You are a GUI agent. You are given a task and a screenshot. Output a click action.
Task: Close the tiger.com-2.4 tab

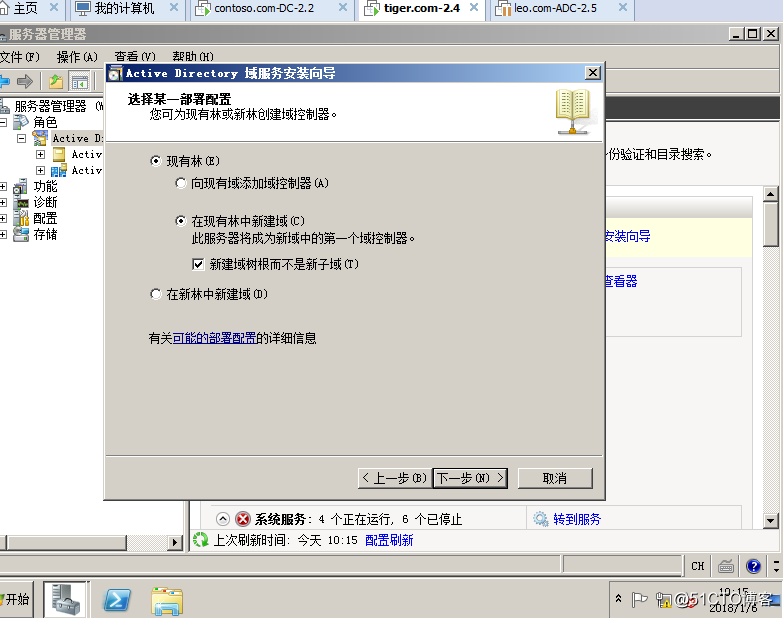tap(474, 7)
